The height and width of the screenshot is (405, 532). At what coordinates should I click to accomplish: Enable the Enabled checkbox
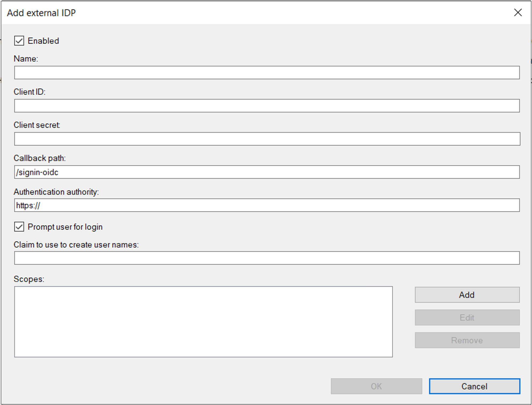tap(19, 40)
